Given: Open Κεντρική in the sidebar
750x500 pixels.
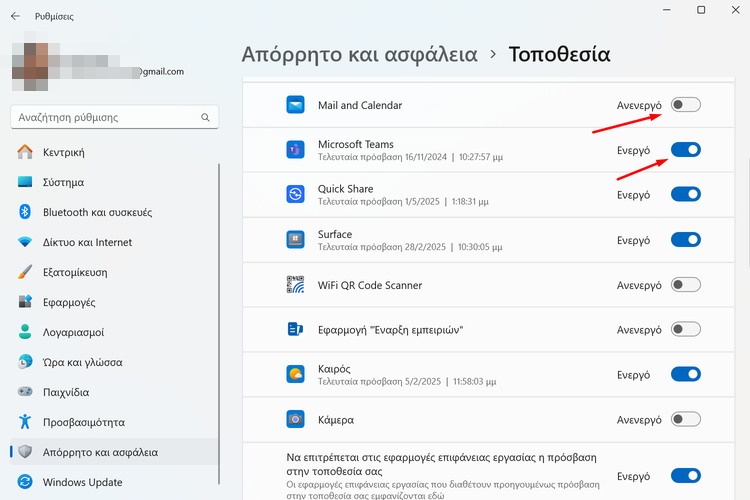Looking at the screenshot, I should (x=114, y=152).
